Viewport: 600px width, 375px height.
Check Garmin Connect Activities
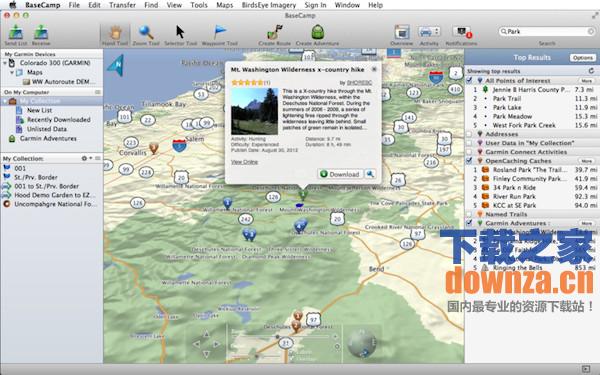tap(469, 152)
